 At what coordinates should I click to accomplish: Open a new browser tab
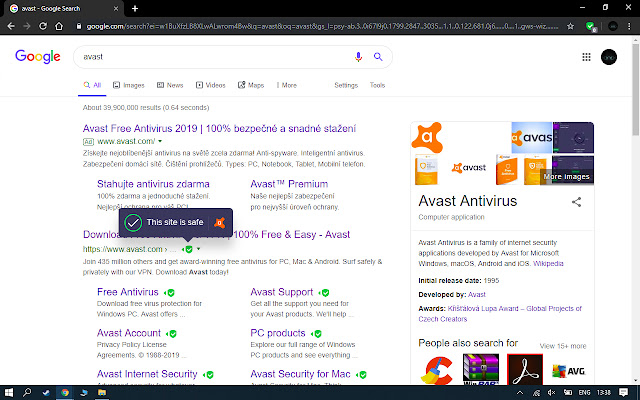[135, 8]
